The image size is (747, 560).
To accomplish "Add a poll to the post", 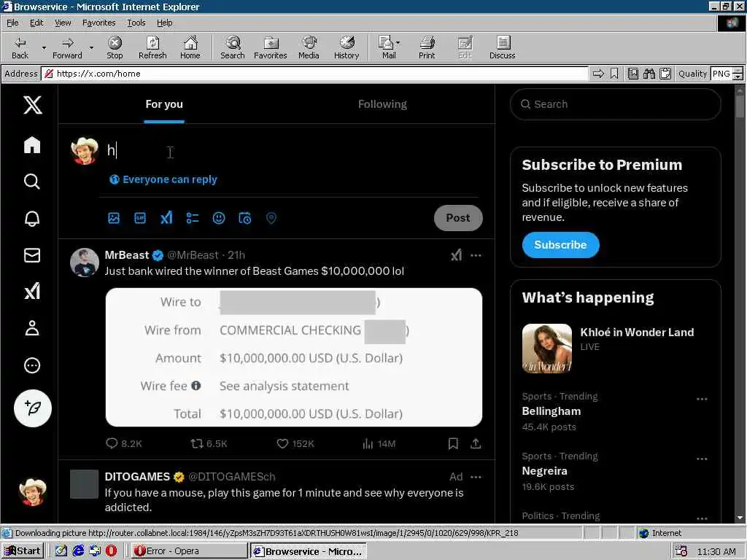I will pyautogui.click(x=193, y=218).
